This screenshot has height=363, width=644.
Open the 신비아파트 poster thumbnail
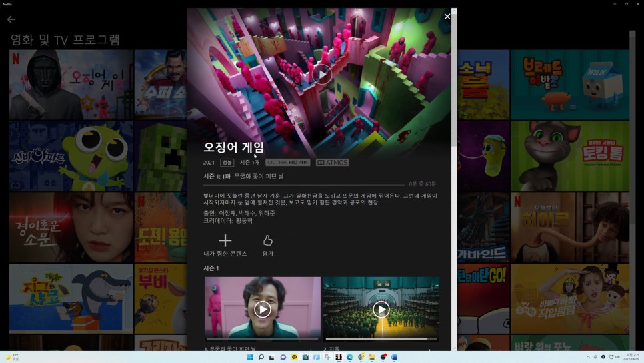71,155
